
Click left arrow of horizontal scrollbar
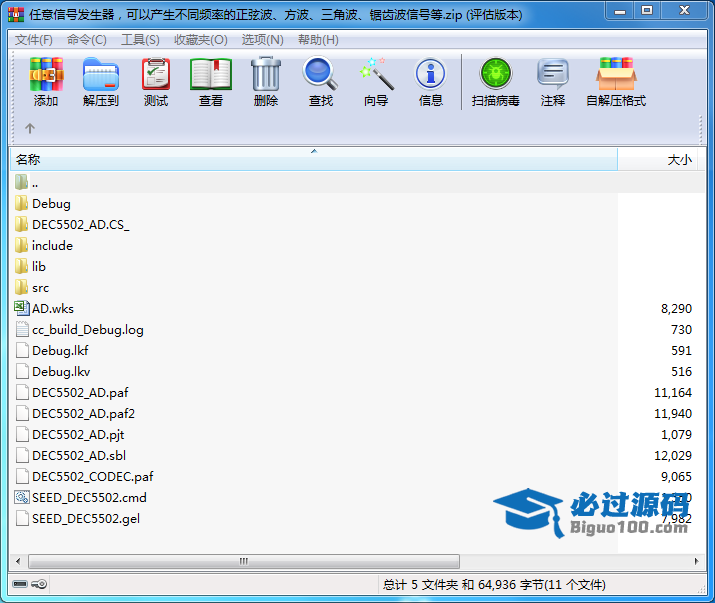(x=18, y=561)
